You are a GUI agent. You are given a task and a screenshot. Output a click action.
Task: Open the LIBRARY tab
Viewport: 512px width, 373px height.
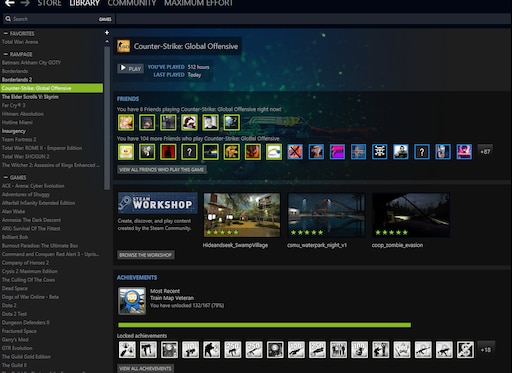click(84, 3)
